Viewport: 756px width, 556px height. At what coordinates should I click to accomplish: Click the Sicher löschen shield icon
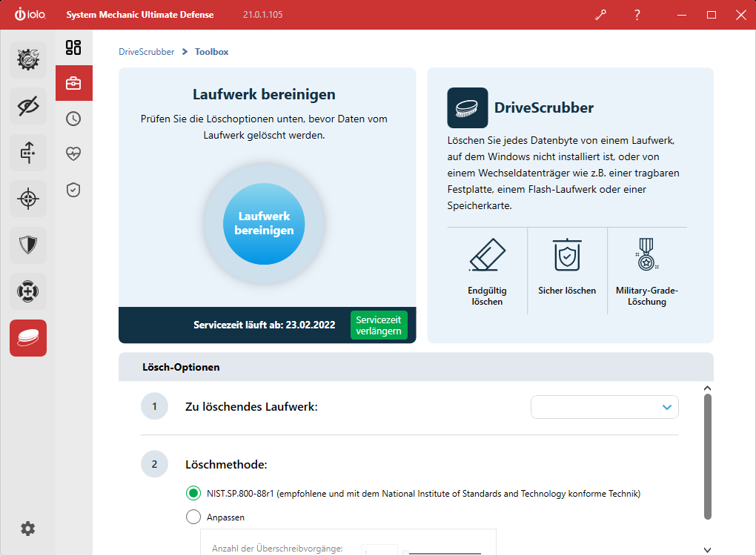tap(567, 254)
